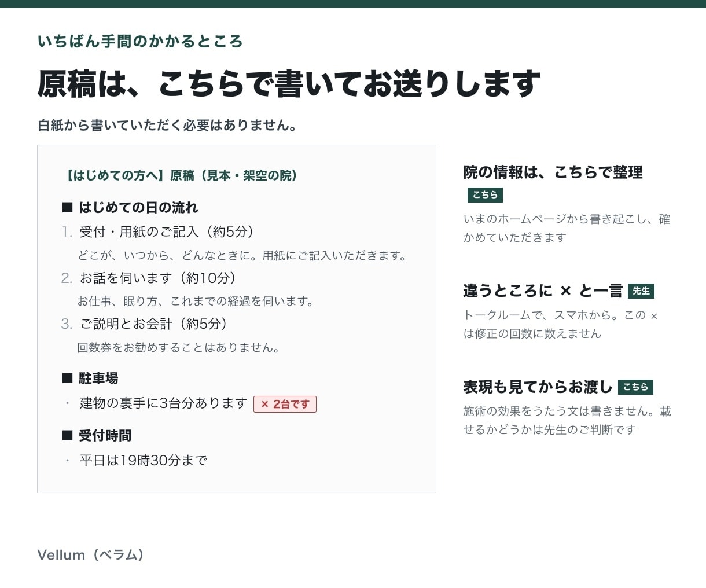Click the sample title 【はじめての方へ】原稿（見本・架空の院）
This screenshot has width=706, height=588.
pos(181,176)
